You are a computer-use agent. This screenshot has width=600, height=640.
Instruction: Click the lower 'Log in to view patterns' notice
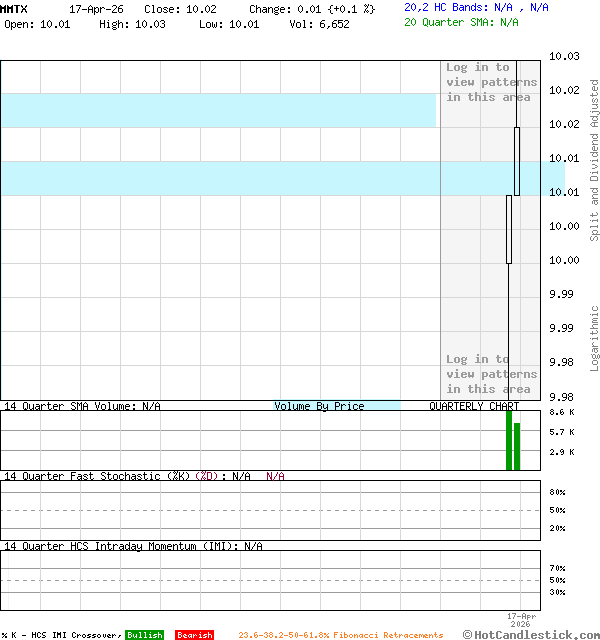click(491, 374)
